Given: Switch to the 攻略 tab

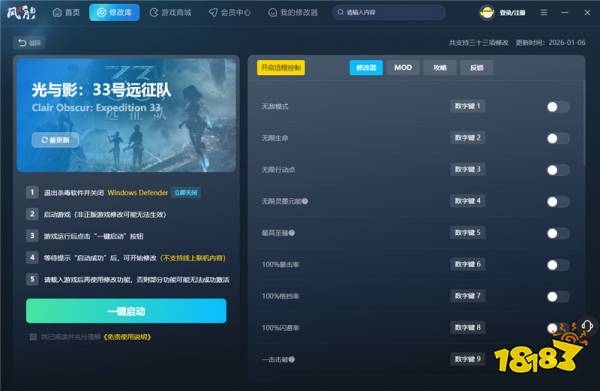Looking at the screenshot, I should coord(440,68).
